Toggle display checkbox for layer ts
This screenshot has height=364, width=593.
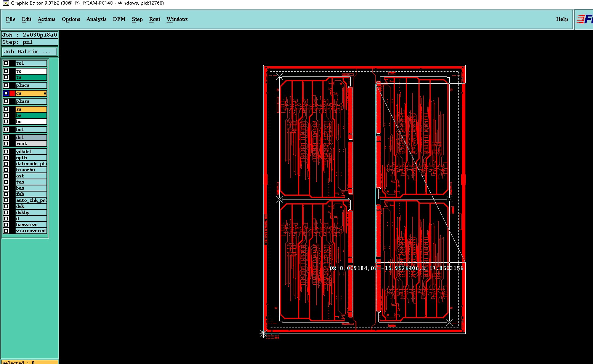(x=6, y=77)
